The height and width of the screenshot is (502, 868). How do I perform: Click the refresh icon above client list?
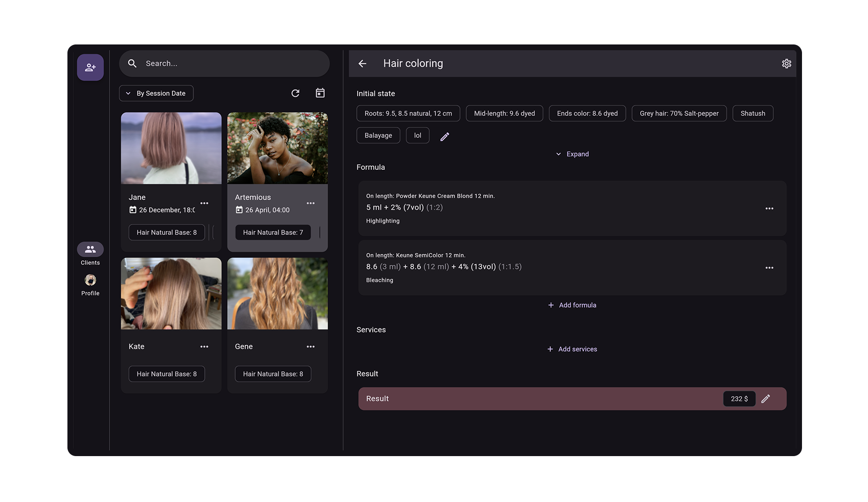point(295,93)
